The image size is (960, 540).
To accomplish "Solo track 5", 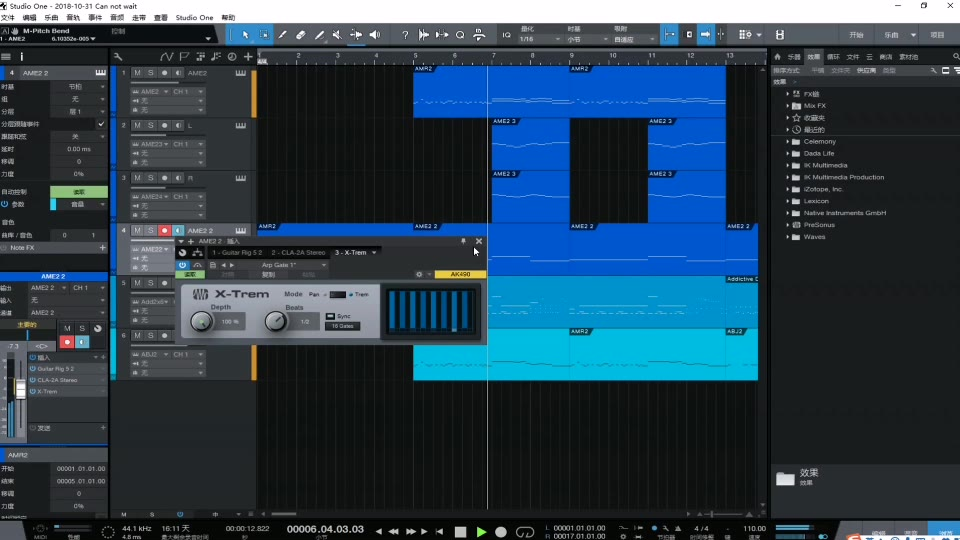I will [151, 283].
